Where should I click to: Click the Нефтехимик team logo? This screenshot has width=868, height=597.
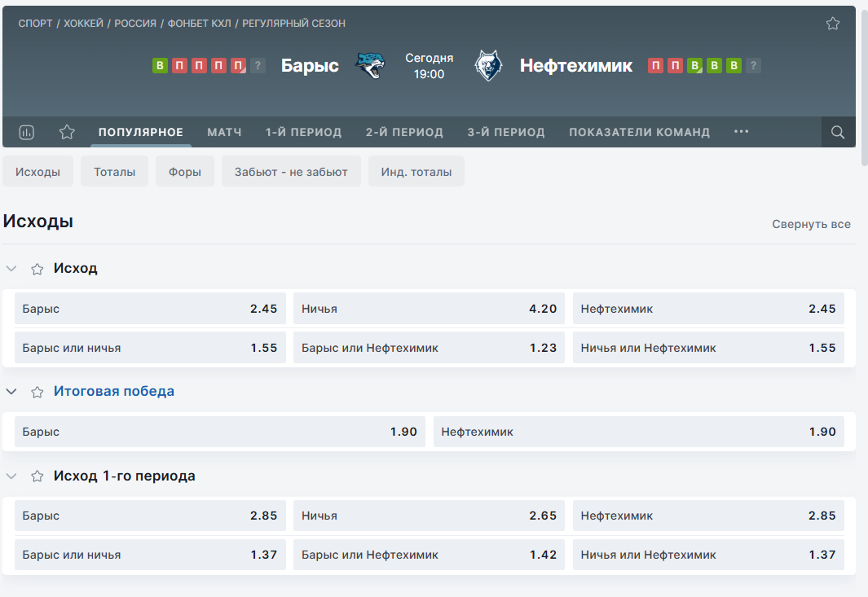[x=487, y=66]
